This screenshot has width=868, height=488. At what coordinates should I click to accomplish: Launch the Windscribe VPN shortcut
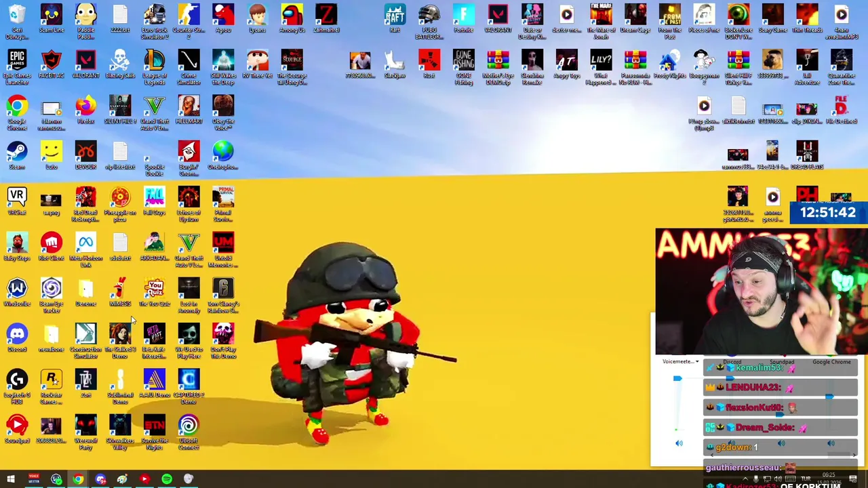(x=17, y=292)
